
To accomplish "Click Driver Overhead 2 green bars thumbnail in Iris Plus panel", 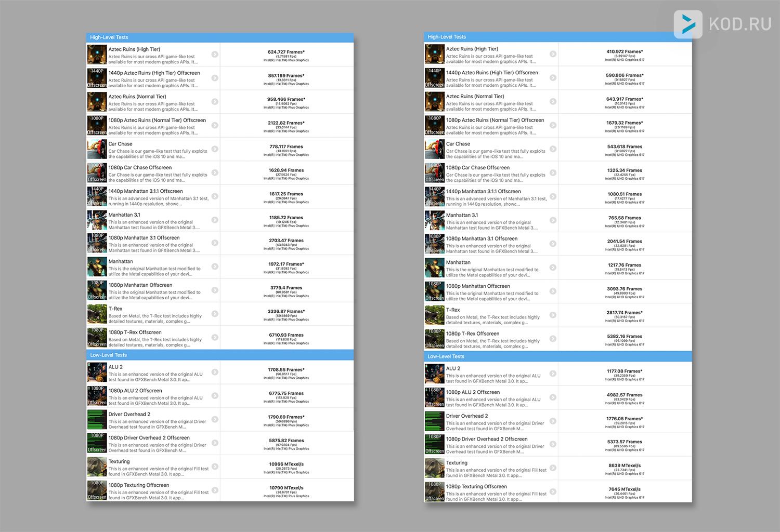I will 97,419.
